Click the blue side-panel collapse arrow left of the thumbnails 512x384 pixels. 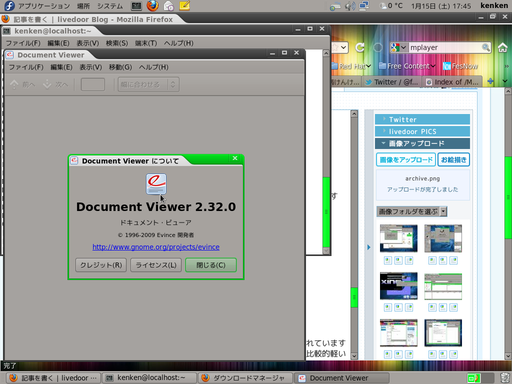pyautogui.click(x=369, y=247)
